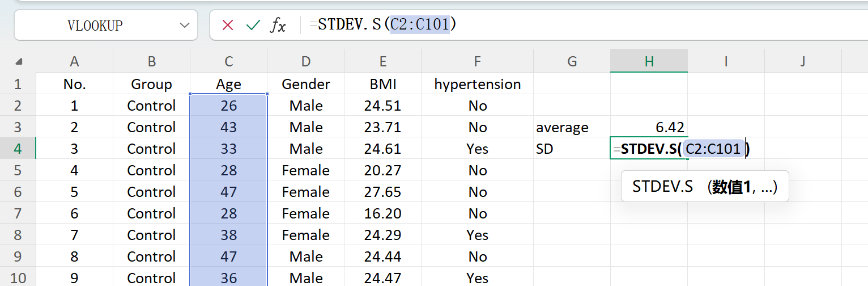Click the BMI cell 24.61
The height and width of the screenshot is (286, 868).
click(383, 149)
